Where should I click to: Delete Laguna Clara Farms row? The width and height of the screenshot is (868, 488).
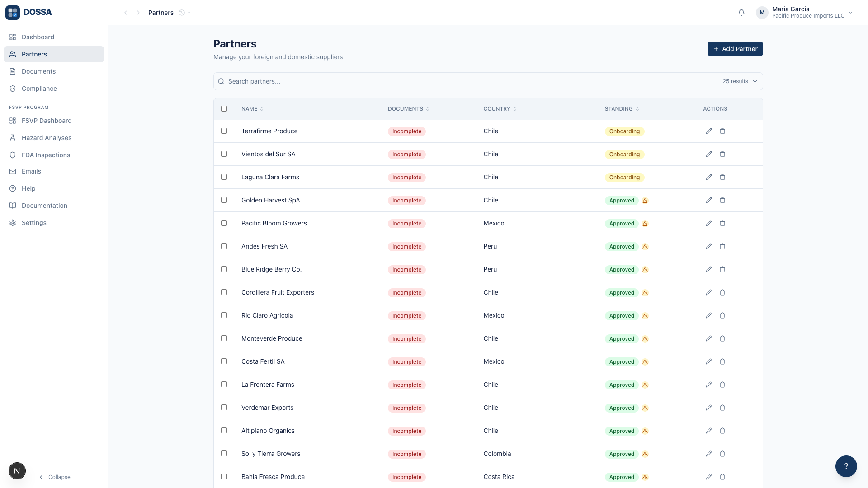pyautogui.click(x=722, y=177)
